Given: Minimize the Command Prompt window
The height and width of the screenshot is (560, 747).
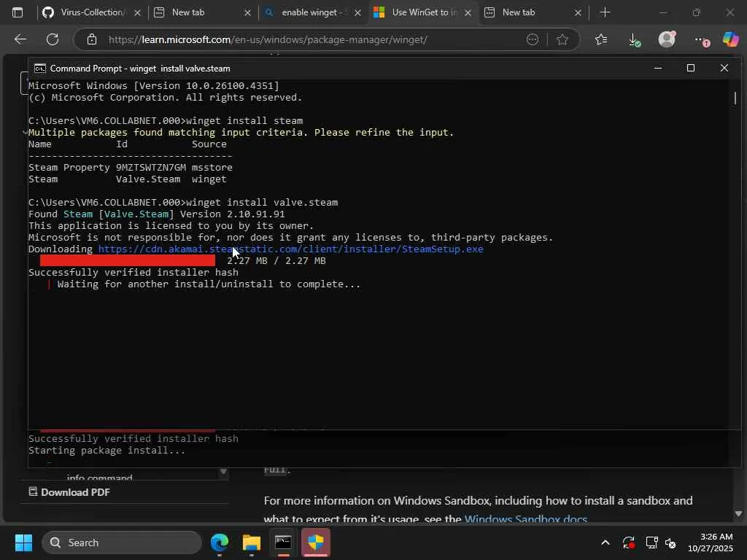Looking at the screenshot, I should [658, 68].
